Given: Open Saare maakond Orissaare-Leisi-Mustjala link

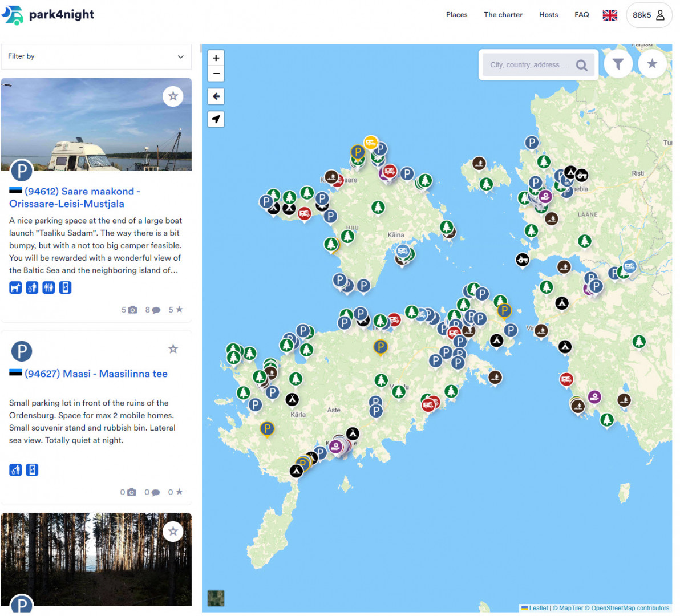Looking at the screenshot, I should 75,197.
